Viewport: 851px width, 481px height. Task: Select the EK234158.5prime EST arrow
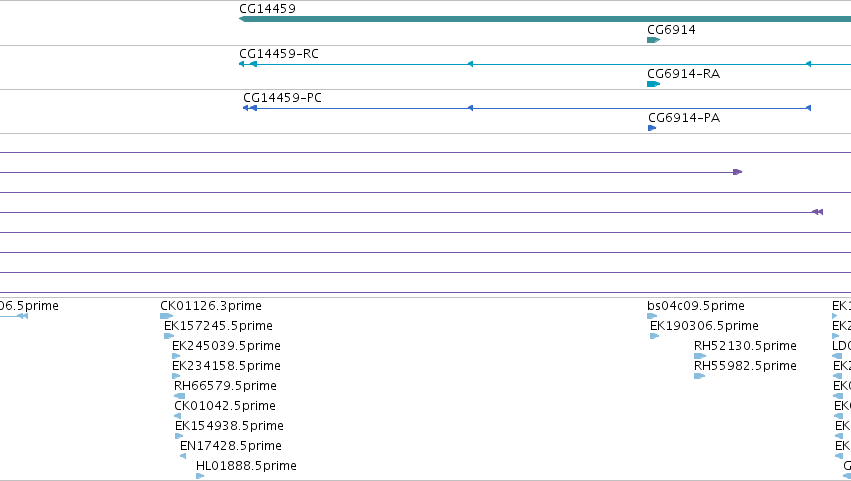pos(176,376)
